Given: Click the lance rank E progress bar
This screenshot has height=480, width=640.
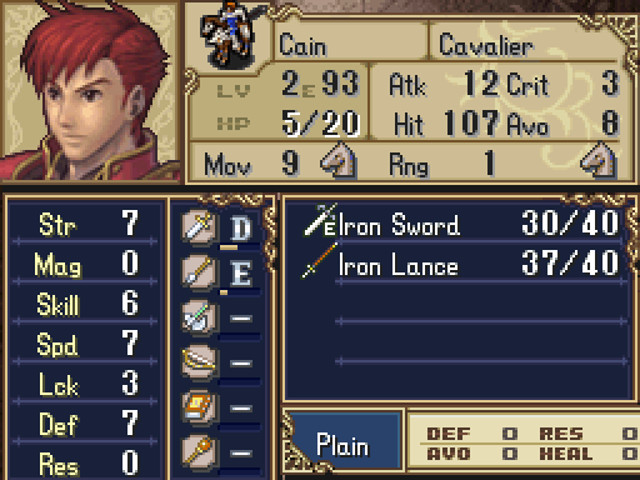Looking at the screenshot, I should [x=240, y=292].
